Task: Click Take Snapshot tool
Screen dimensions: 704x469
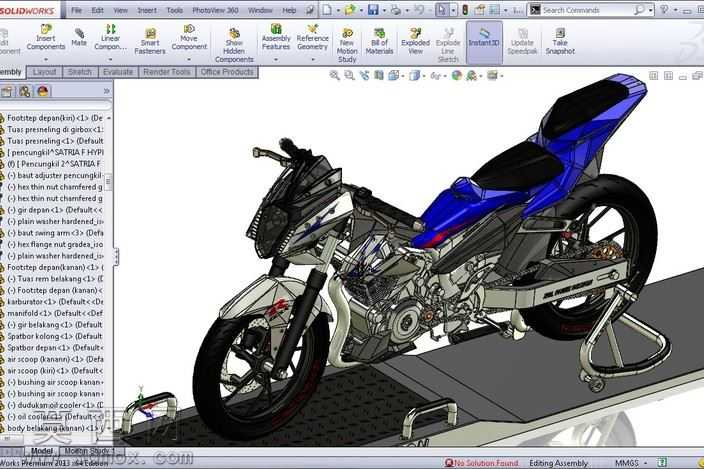Action: pos(560,41)
